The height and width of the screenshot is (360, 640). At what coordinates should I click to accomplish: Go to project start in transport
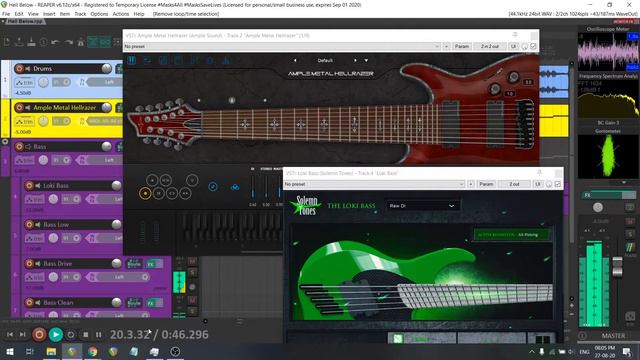pyautogui.click(x=10, y=335)
